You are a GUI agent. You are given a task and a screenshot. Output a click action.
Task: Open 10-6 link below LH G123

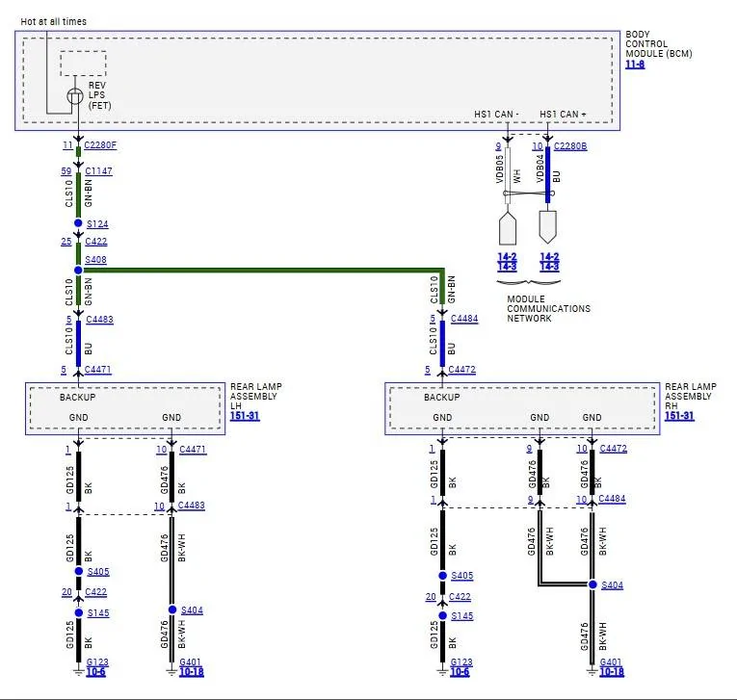click(x=96, y=672)
